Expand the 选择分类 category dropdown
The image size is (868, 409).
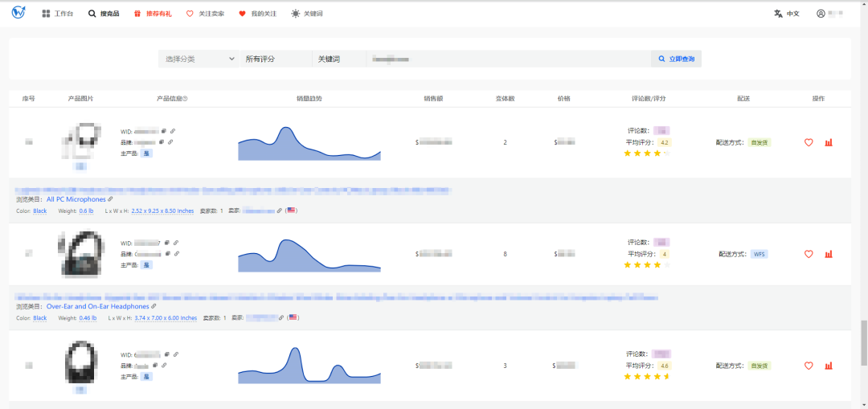199,59
